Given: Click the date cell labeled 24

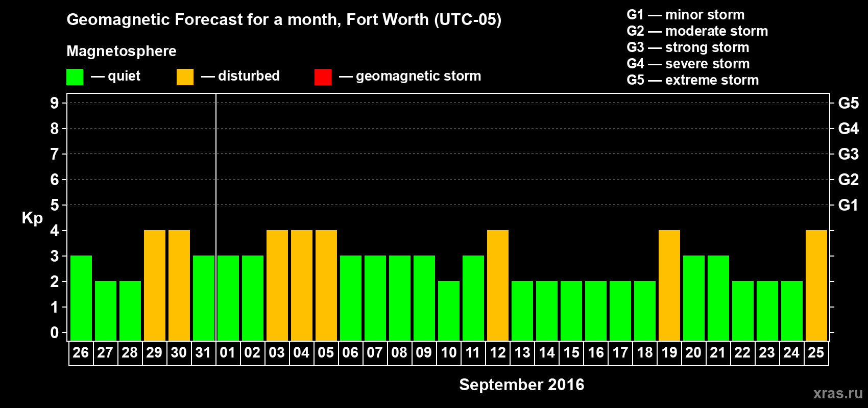Looking at the screenshot, I should (x=791, y=353).
